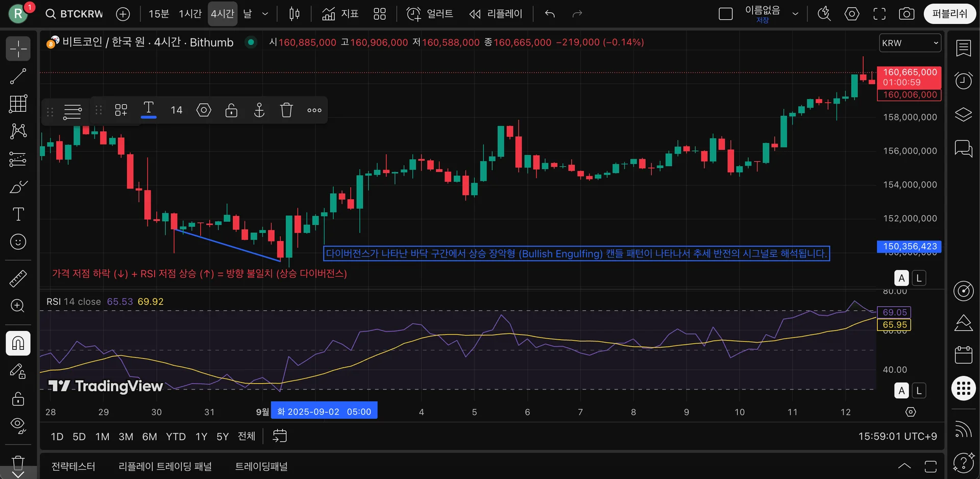Switch to 15분 timeframe

[x=159, y=14]
